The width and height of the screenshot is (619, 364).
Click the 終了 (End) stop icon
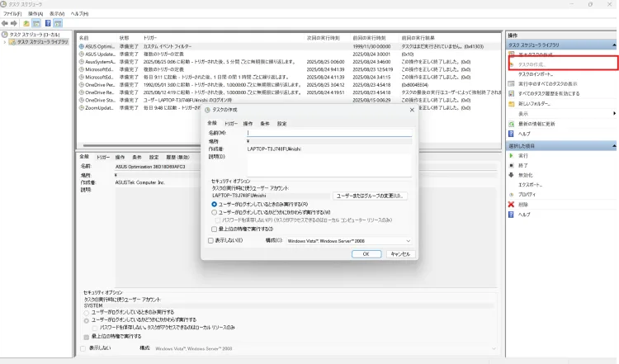tap(512, 165)
